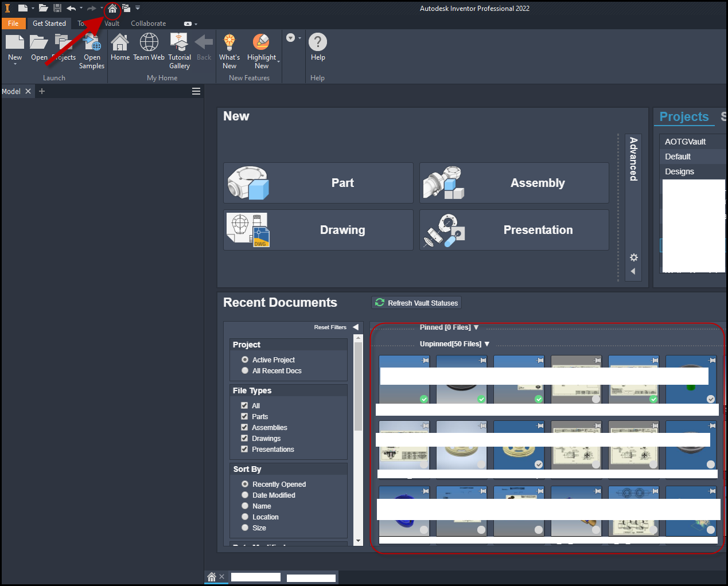728x586 pixels.
Task: Switch to the Vault ribbon tab
Action: coord(111,24)
